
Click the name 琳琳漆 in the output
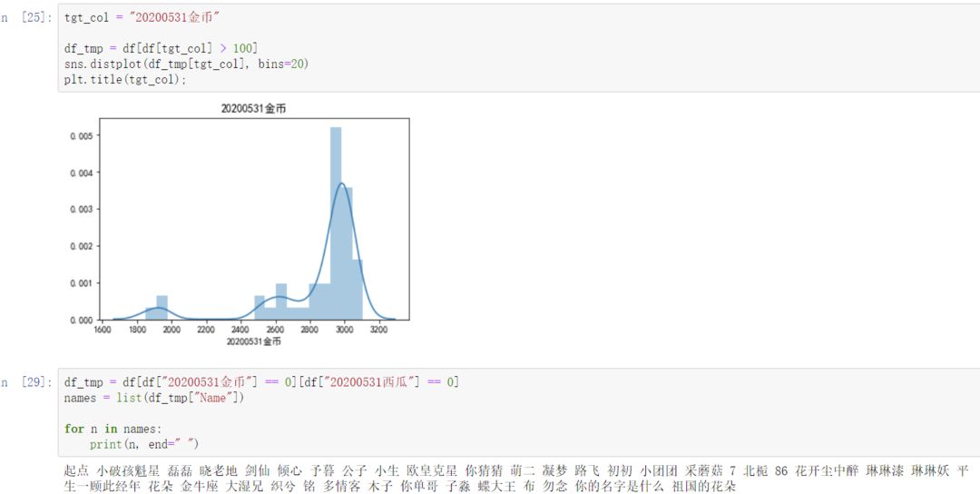point(885,470)
